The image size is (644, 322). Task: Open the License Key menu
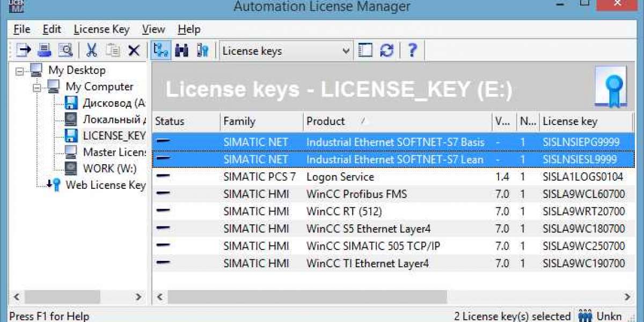click(101, 29)
